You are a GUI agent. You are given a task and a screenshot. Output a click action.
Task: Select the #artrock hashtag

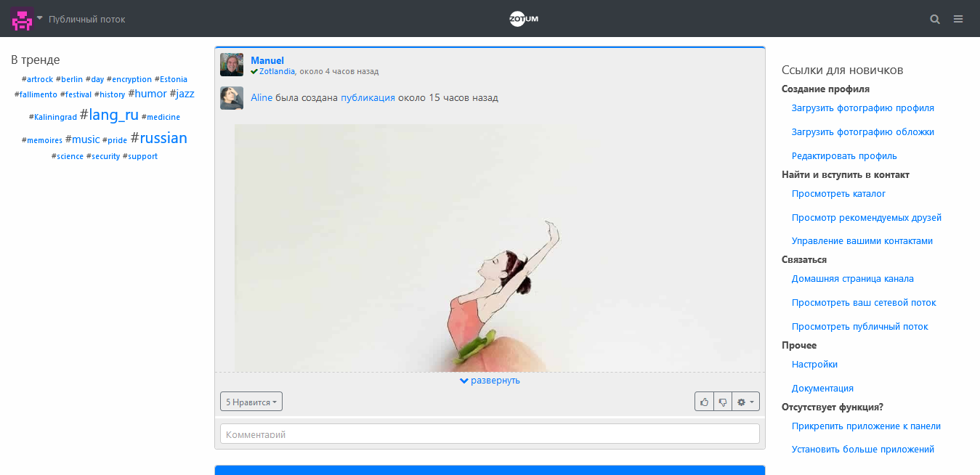coord(38,79)
